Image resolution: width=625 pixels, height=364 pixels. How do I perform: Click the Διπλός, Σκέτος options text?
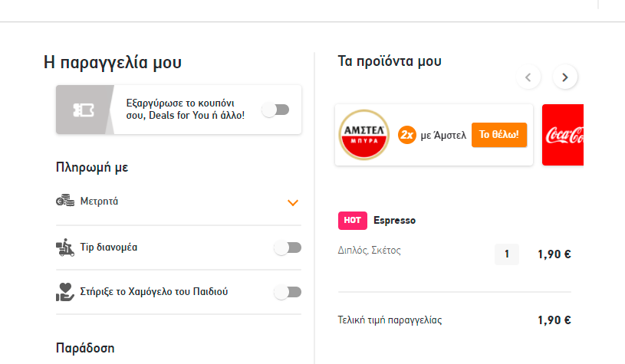click(x=369, y=251)
